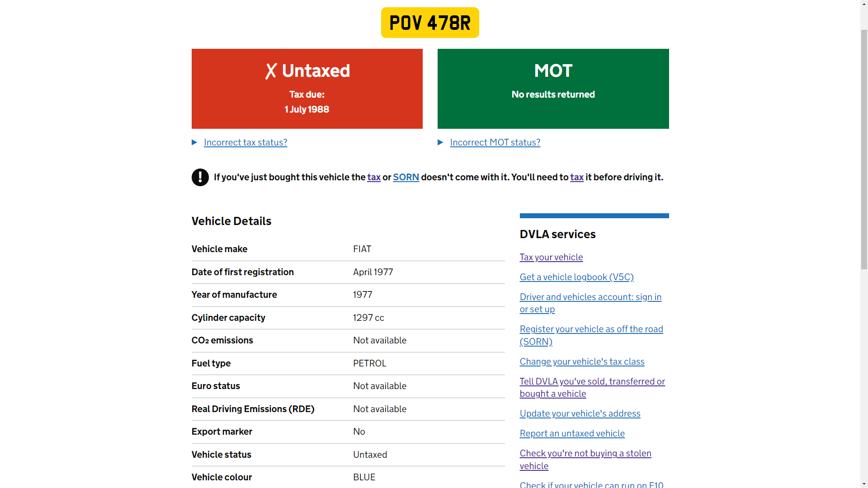Viewport: 868px width, 488px height.
Task: Open Report an untaxed vehicle link
Action: click(572, 433)
